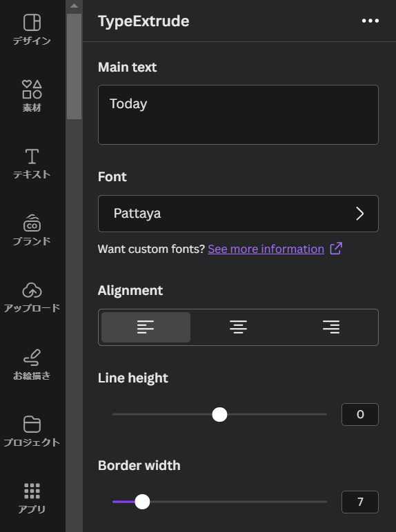Click the Border width value box
Viewport: 396px width, 532px height.
[360, 502]
